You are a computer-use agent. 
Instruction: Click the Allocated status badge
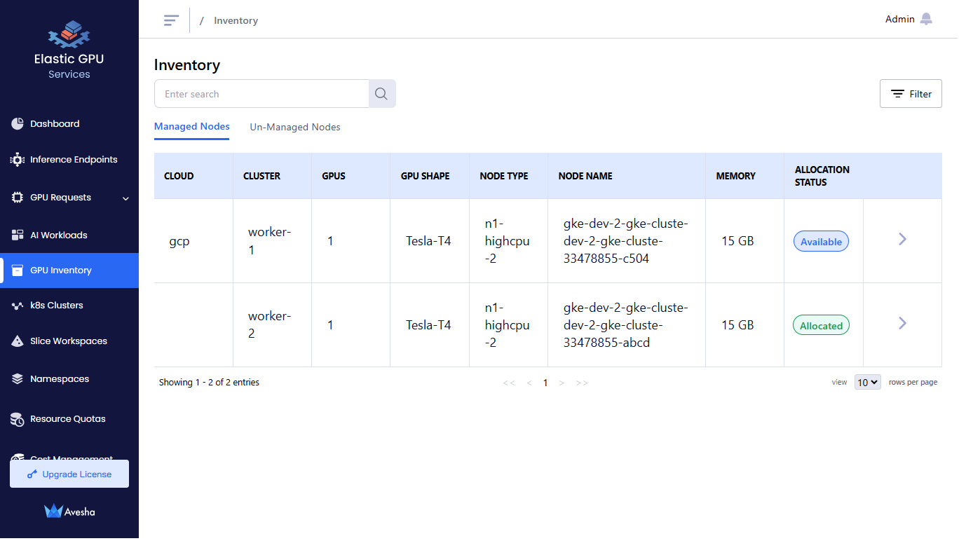821,326
